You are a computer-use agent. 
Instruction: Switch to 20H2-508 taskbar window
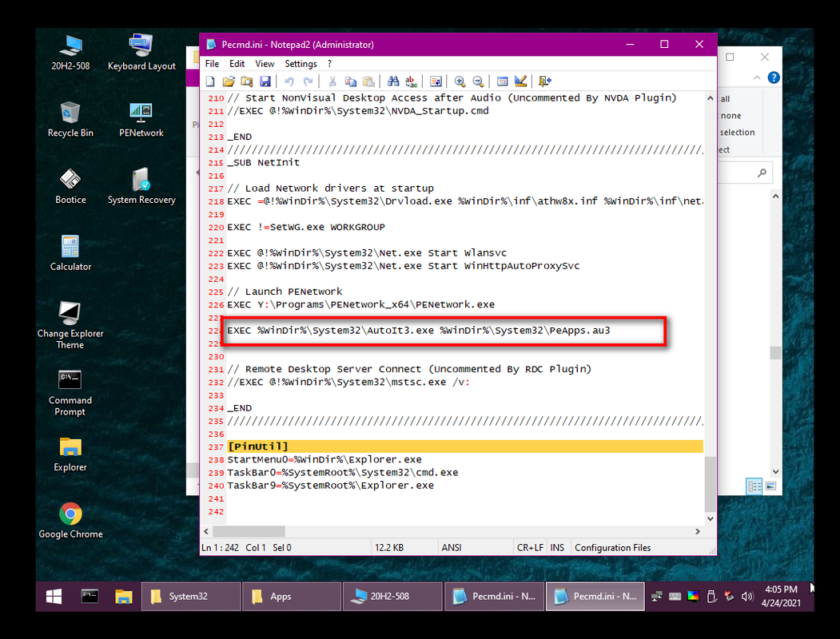tap(392, 596)
